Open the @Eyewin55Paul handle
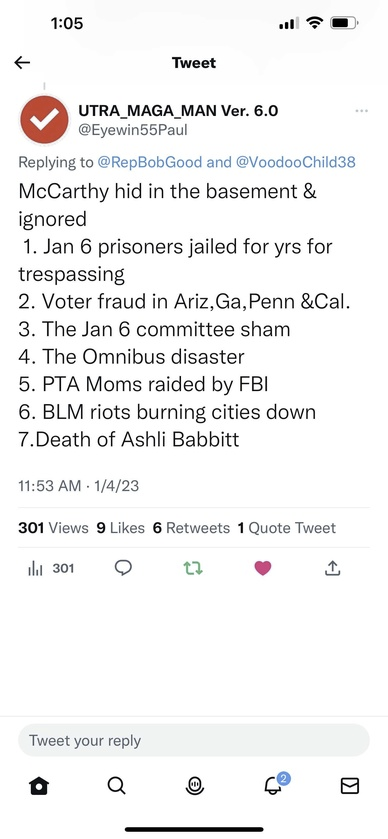Image resolution: width=388 pixels, height=839 pixels. pyautogui.click(x=133, y=130)
